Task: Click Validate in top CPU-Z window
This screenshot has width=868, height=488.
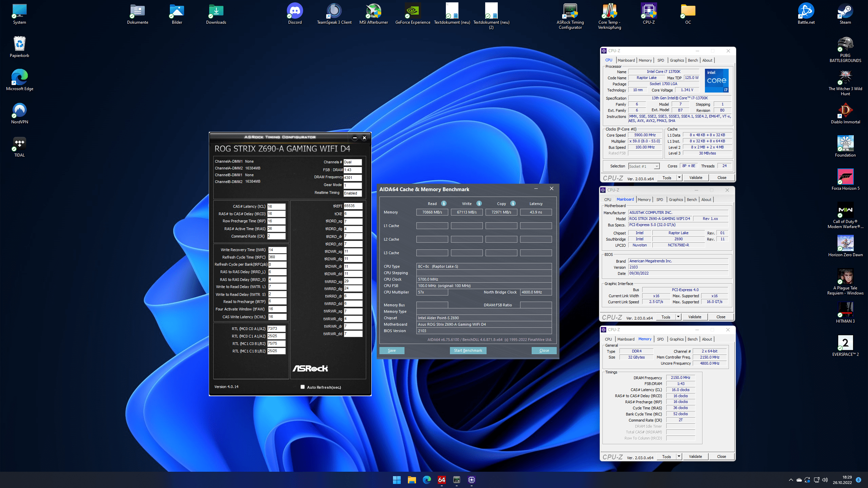Action: [695, 178]
